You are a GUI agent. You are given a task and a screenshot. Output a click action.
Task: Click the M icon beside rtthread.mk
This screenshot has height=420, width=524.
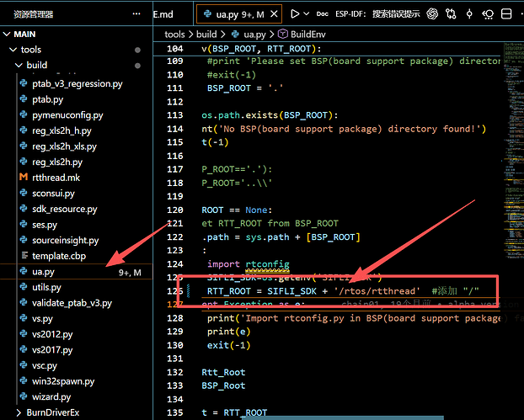point(24,177)
